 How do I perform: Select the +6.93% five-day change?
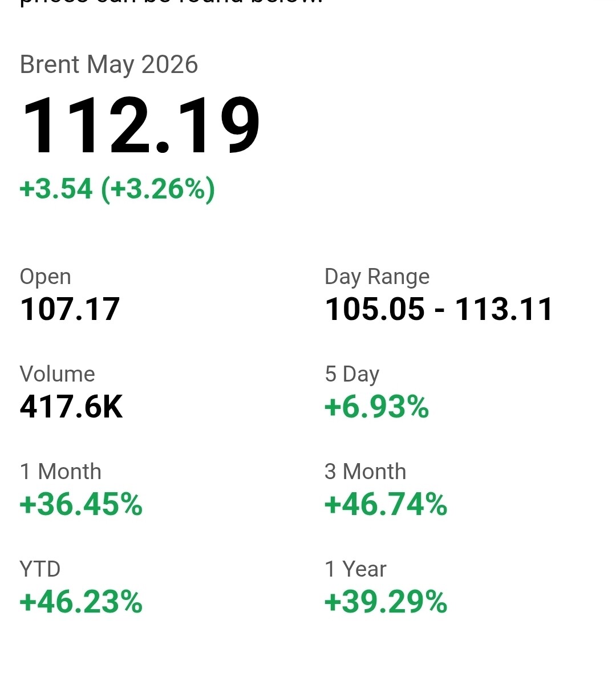click(376, 407)
